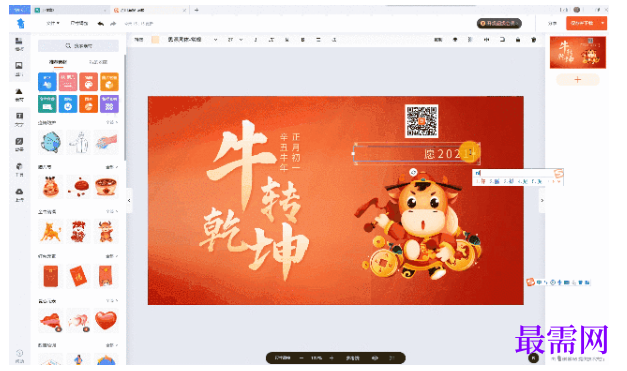Click the dark pill button in top bar

(x=499, y=23)
